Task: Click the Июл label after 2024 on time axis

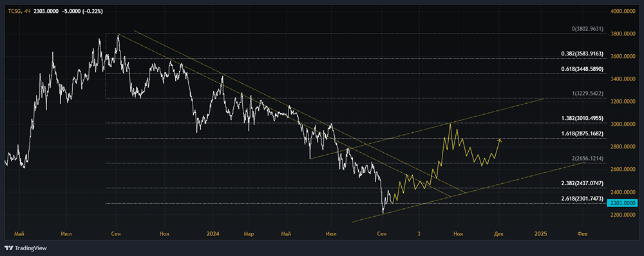Action: [330, 234]
